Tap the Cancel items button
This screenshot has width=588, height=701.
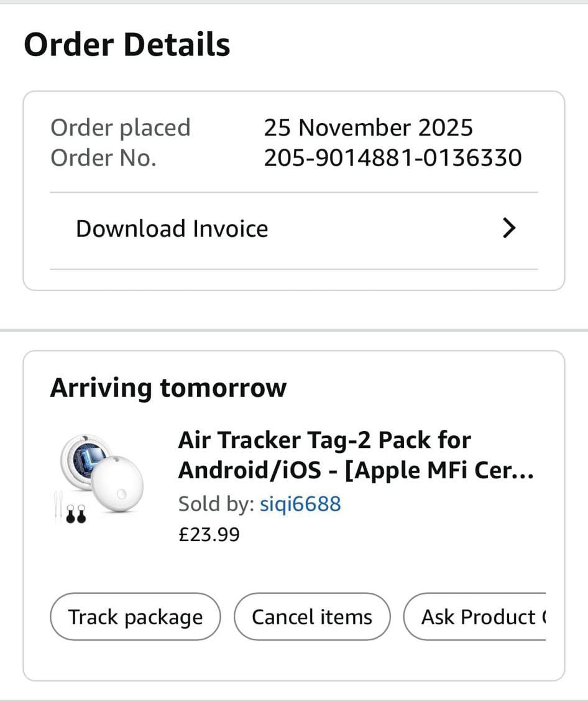click(312, 617)
